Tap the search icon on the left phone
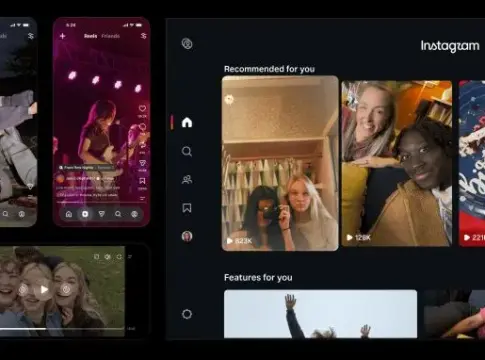This screenshot has height=360, width=485. tap(6, 214)
